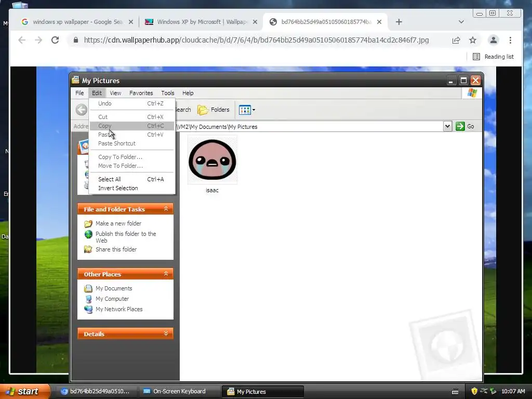Click the Chrome share page icon
532x399 pixels.
click(x=456, y=40)
